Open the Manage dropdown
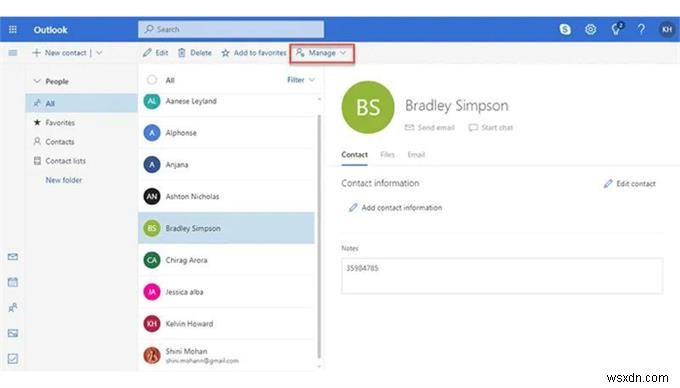 pos(322,53)
